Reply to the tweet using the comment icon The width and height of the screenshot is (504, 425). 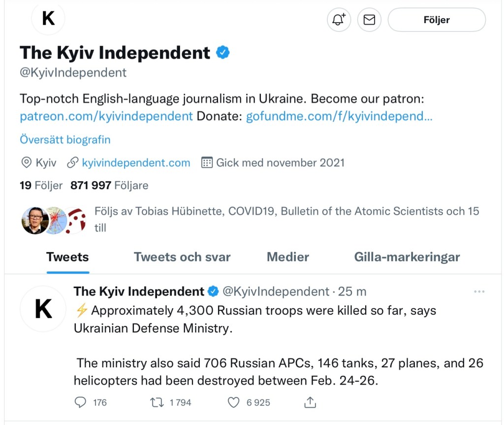point(80,402)
